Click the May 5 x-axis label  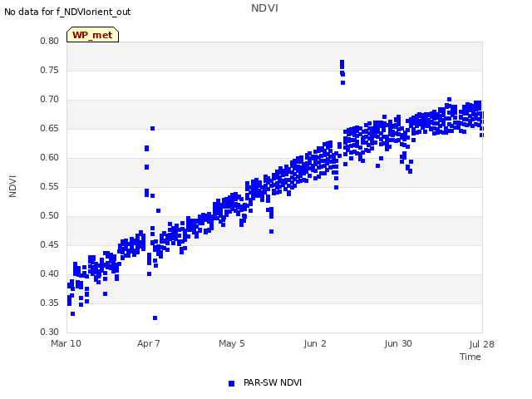[232, 343]
